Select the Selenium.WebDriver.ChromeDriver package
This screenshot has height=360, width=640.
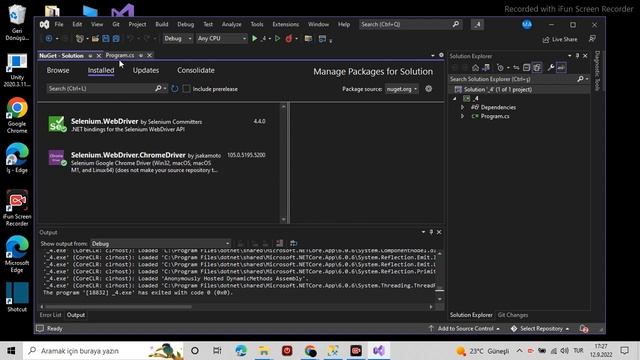point(157,162)
